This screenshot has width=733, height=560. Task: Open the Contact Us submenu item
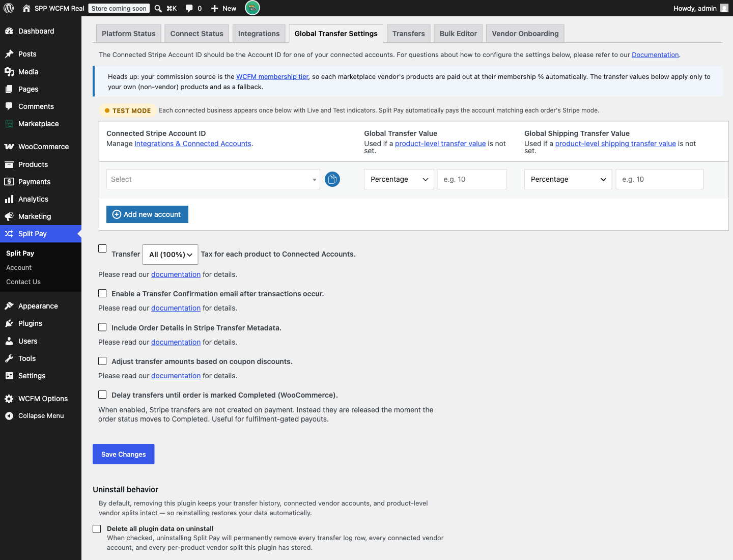(x=23, y=282)
